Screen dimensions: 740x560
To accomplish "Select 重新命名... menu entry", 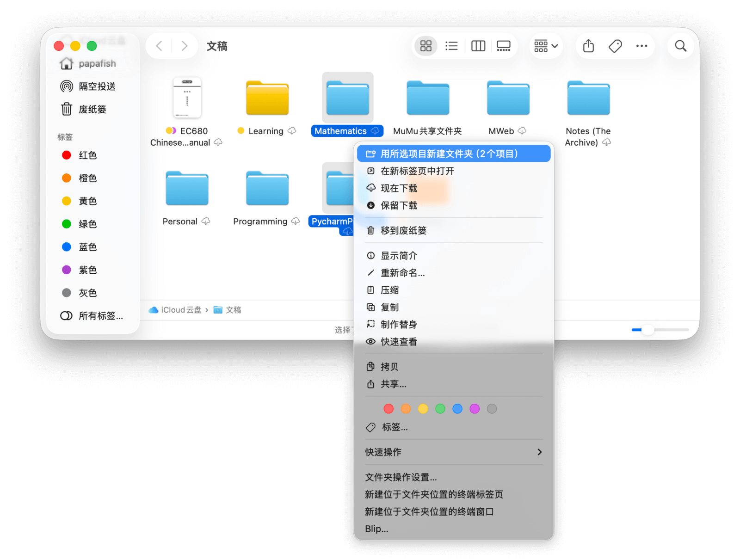I will click(402, 273).
